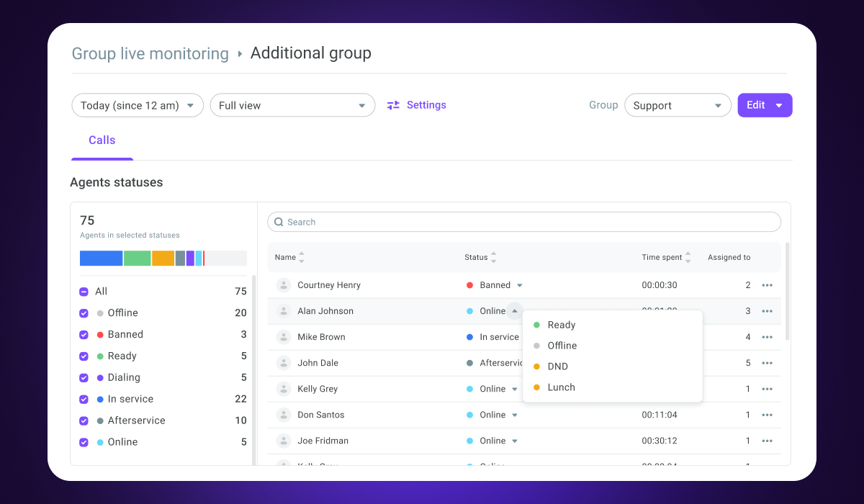Click the Additional group breadcrumb title
The width and height of the screenshot is (864, 504).
point(311,53)
